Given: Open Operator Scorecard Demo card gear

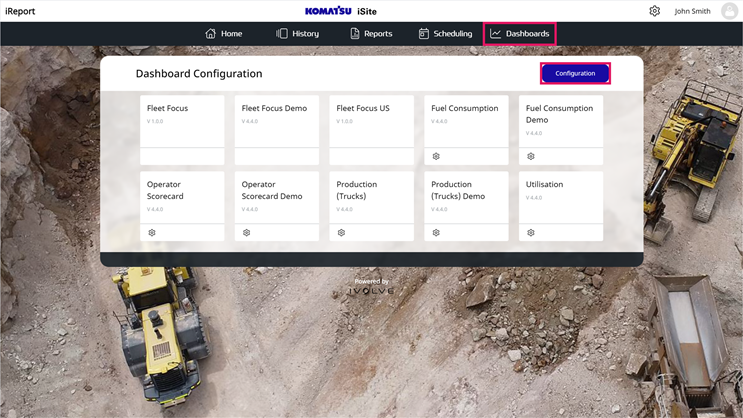Looking at the screenshot, I should [246, 233].
